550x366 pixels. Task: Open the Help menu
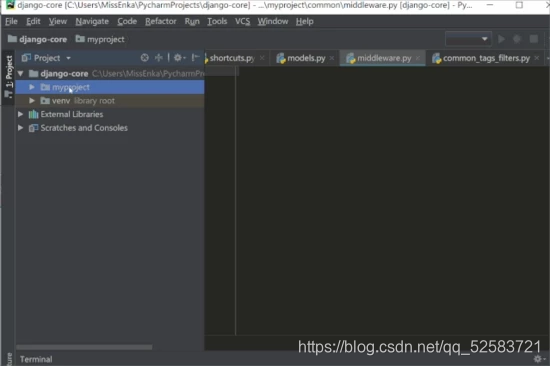(304, 21)
